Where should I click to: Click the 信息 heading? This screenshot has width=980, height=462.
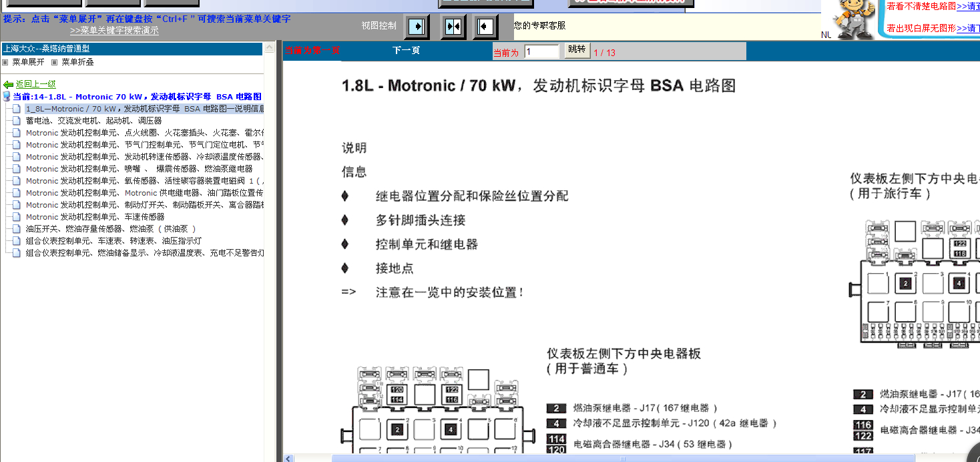354,172
